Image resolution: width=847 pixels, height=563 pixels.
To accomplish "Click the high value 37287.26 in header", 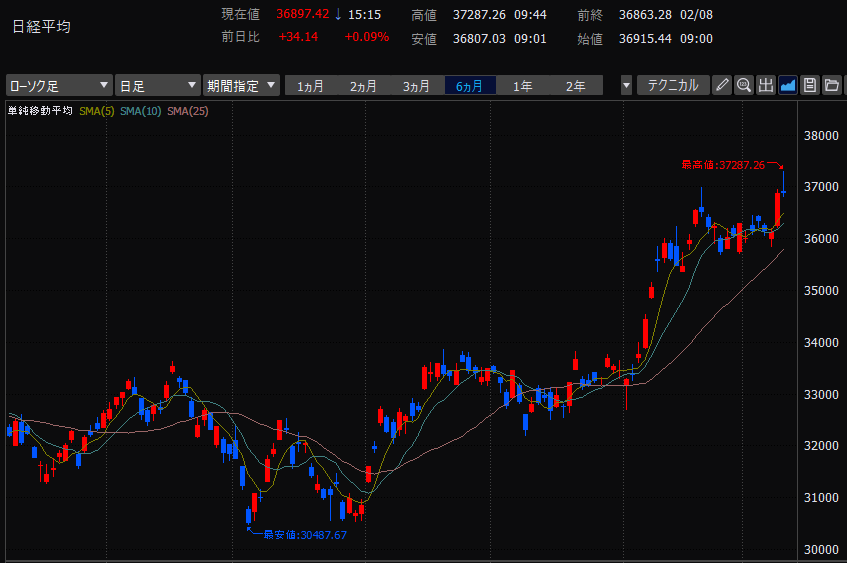I will pyautogui.click(x=479, y=15).
